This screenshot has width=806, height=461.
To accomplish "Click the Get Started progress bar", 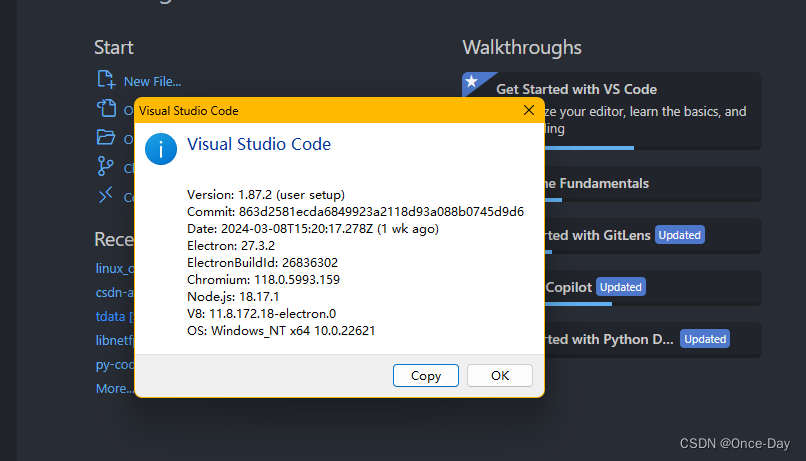I will click(x=589, y=148).
